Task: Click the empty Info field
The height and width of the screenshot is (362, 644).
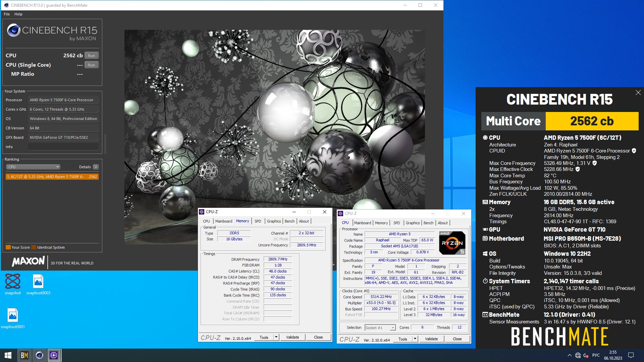Action: point(63,147)
